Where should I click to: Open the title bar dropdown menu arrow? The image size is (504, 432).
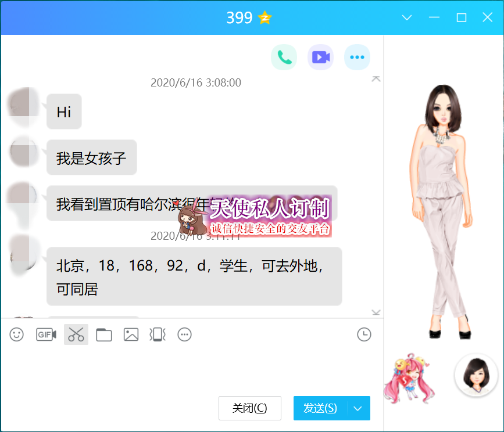[407, 17]
